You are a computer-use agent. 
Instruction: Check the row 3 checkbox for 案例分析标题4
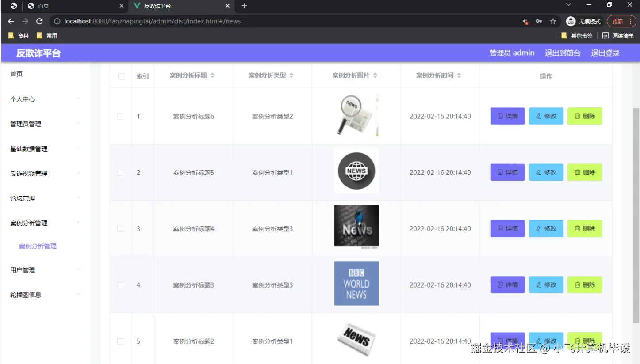(x=120, y=228)
